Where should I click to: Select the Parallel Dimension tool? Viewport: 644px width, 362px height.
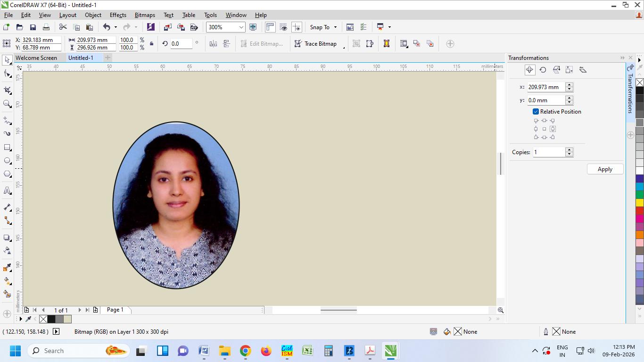coord(7,207)
